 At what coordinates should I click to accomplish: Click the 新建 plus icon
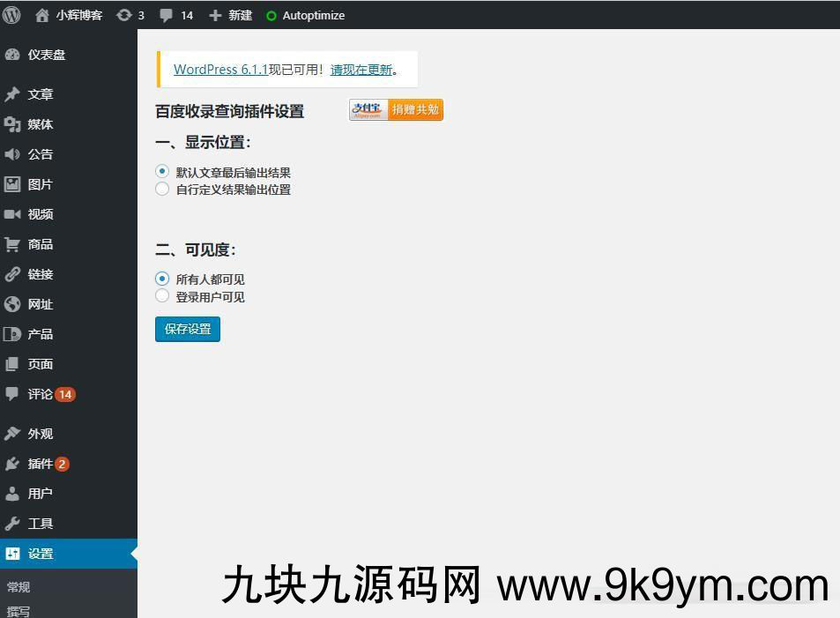215,15
